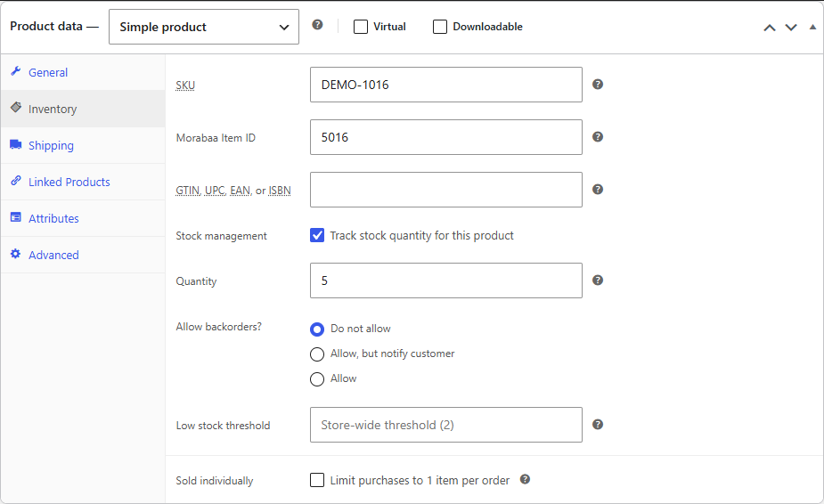Viewport: 824px width, 504px height.
Task: Click the SKU input field
Action: (446, 85)
